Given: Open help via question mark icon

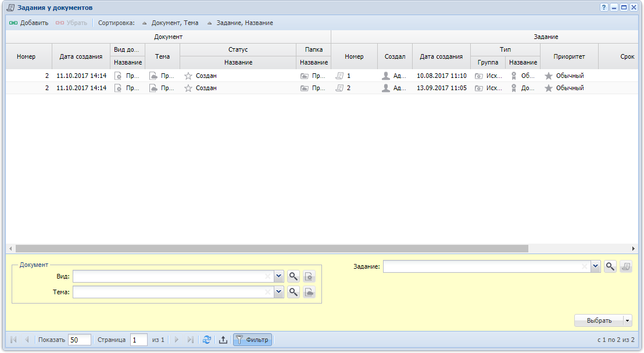Looking at the screenshot, I should 604,8.
